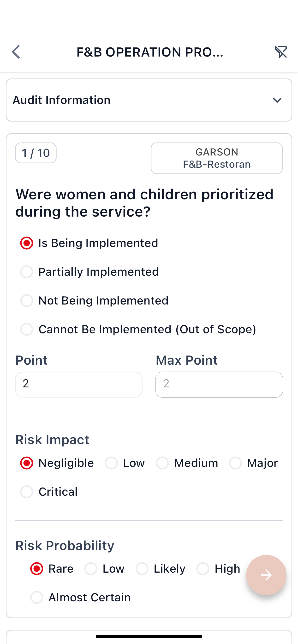
Task: Tap the 1 / 10 question counter
Action: pos(36,153)
